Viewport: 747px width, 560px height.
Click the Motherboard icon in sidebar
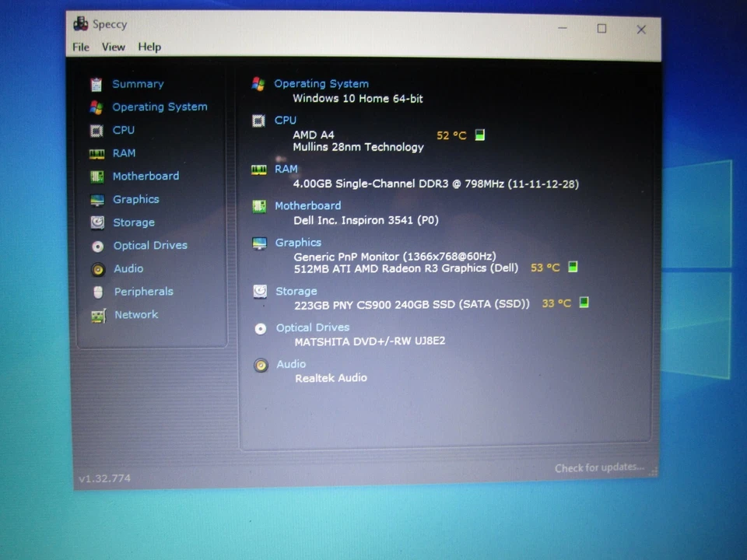(97, 177)
